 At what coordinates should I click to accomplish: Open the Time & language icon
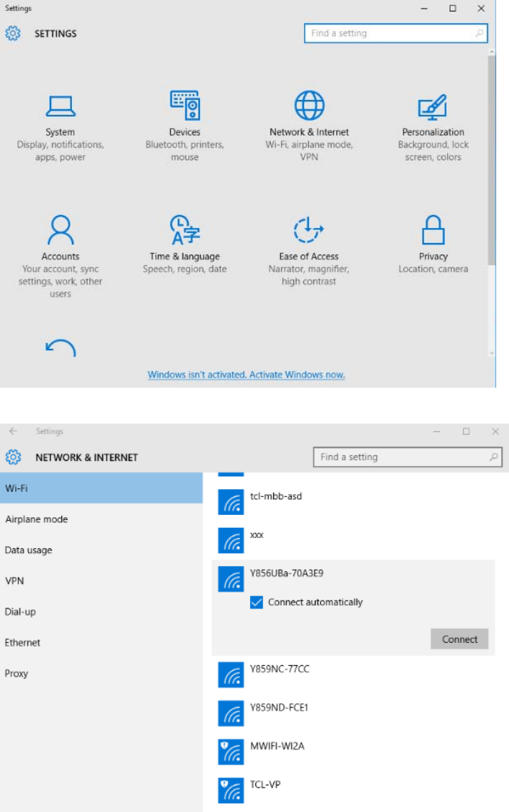coord(185,229)
